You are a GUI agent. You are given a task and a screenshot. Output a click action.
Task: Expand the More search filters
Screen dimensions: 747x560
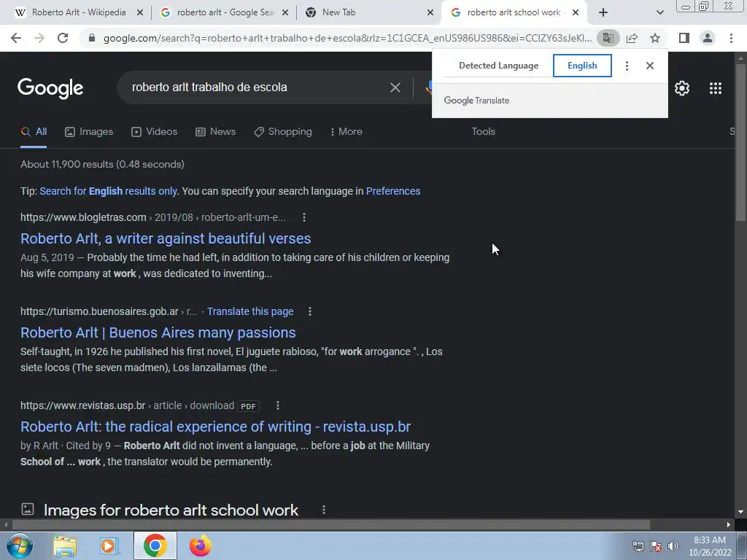coord(346,132)
